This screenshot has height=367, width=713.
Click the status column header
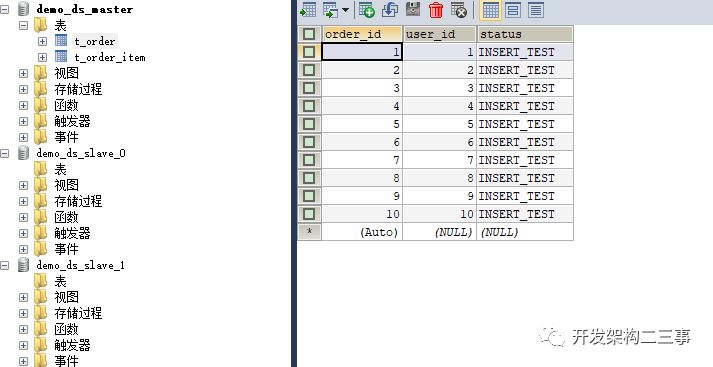(525, 34)
